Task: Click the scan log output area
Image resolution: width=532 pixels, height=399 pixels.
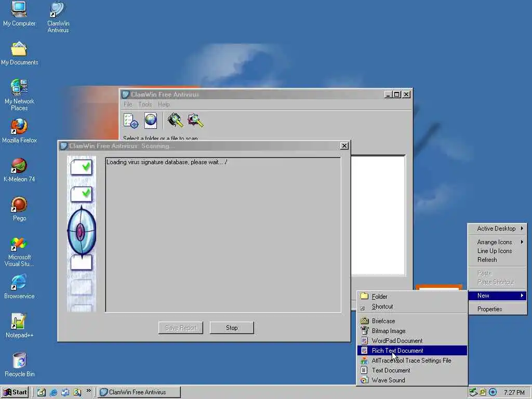Action: coord(223,235)
